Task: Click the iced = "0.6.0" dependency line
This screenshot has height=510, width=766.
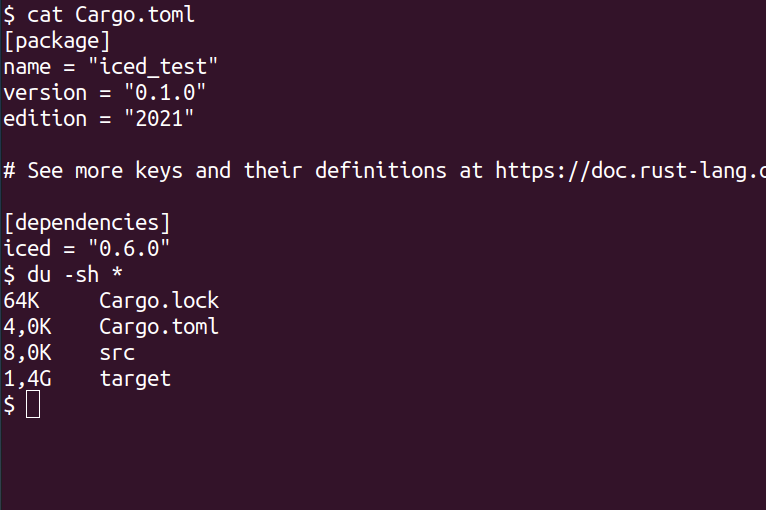Action: (86, 248)
